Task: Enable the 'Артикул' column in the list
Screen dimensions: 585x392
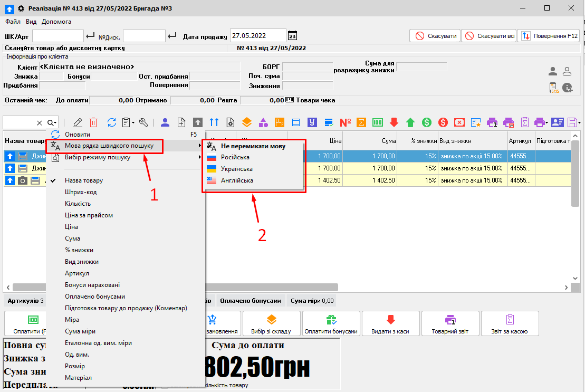Action: (x=77, y=273)
